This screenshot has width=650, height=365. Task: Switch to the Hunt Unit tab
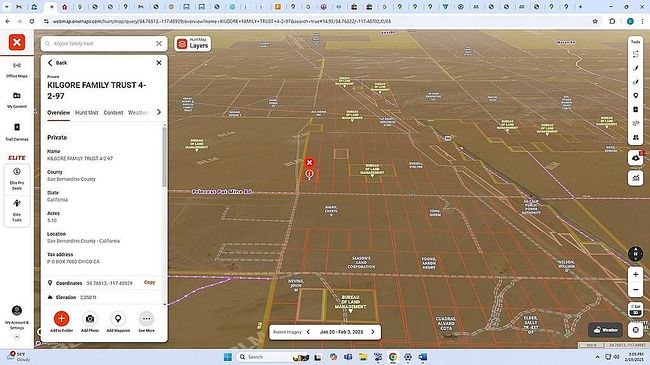coord(87,113)
